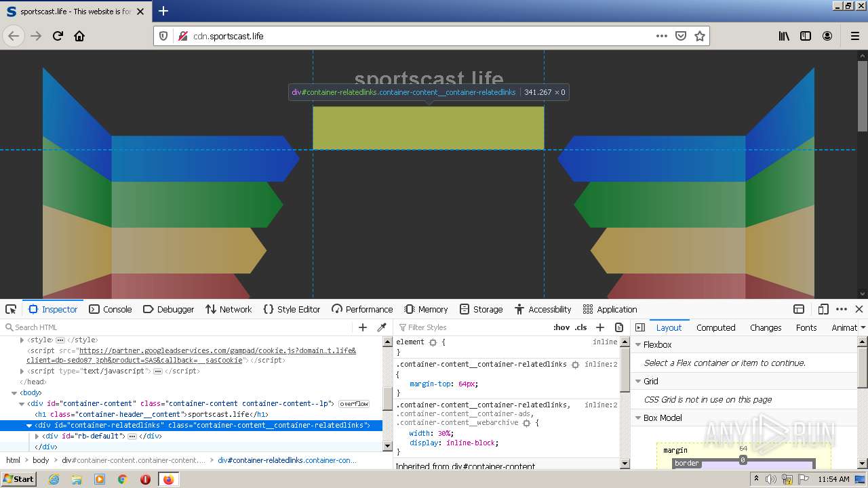Open the Performance tab
Image resolution: width=868 pixels, height=488 pixels.
[x=362, y=309]
